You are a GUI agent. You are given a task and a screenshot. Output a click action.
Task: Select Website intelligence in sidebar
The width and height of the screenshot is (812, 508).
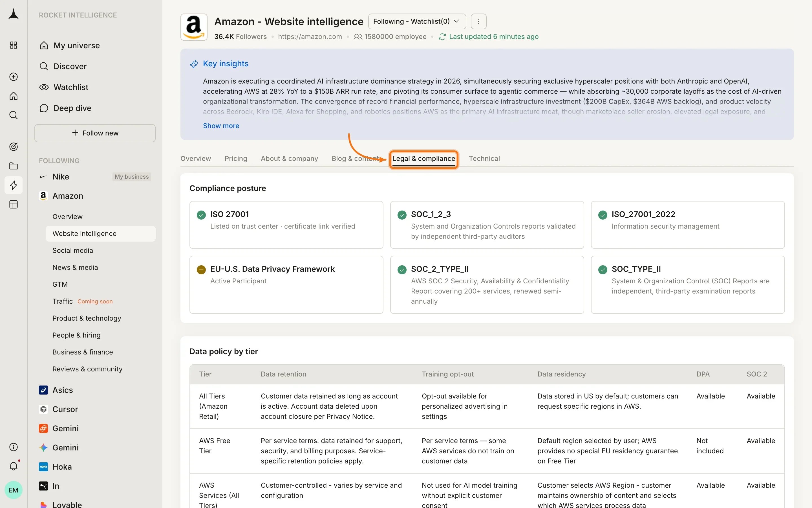[100, 233]
